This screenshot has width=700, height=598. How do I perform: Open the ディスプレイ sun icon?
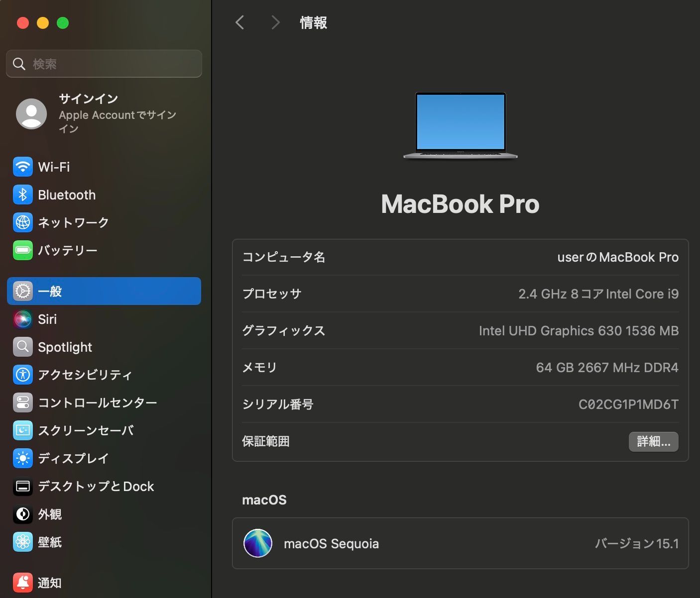point(23,458)
